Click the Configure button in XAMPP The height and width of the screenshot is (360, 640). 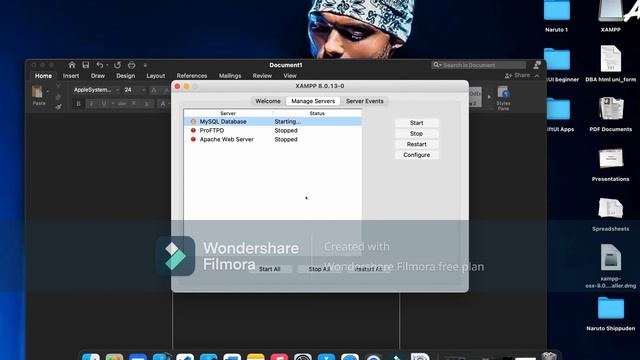click(416, 155)
